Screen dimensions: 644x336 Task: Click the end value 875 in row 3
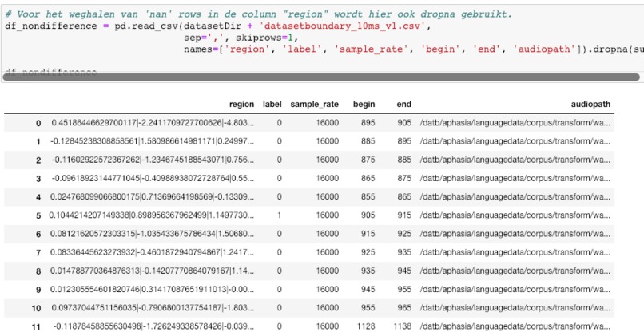point(404,178)
